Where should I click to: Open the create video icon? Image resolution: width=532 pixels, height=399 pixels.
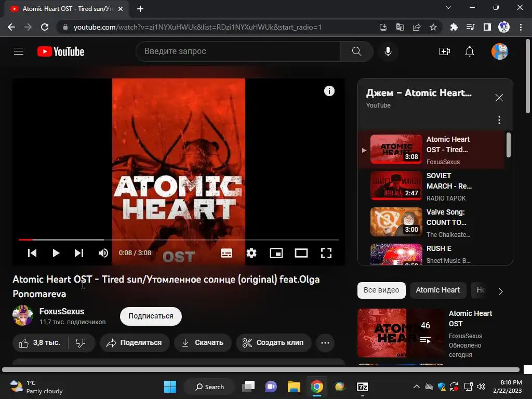coord(445,51)
